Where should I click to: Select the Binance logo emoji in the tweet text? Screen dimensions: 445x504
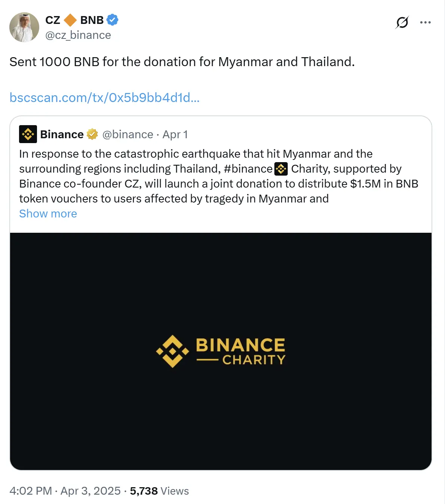(x=281, y=169)
